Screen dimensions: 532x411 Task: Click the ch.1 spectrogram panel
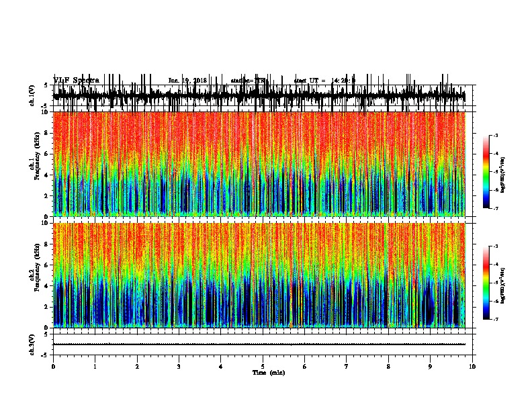(x=259, y=164)
